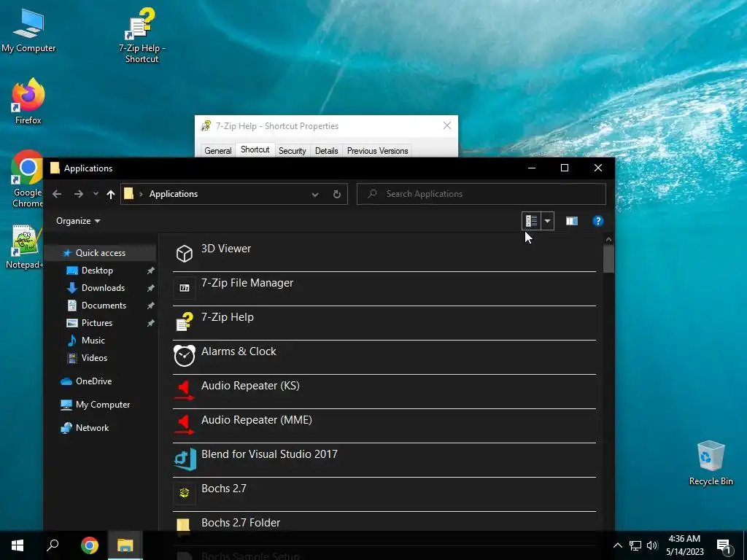Select My Computer in navigation pane

pyautogui.click(x=102, y=405)
